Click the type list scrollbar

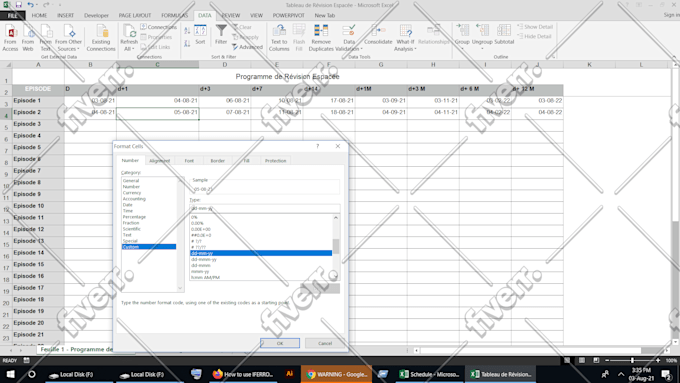[x=336, y=247]
